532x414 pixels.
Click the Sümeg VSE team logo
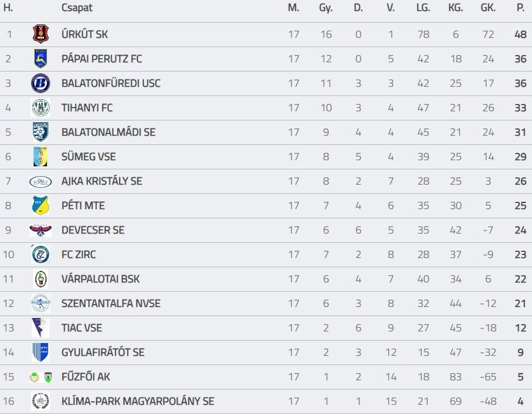(40, 157)
